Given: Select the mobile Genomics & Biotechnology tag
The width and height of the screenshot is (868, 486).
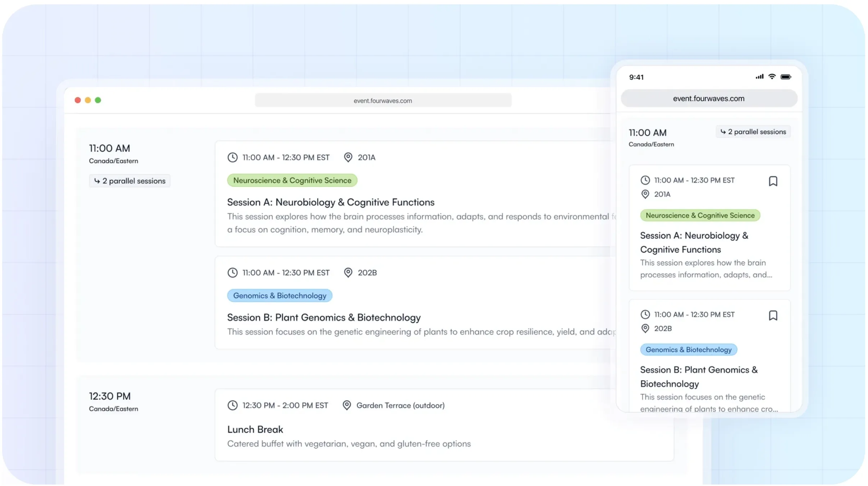Looking at the screenshot, I should click(688, 350).
